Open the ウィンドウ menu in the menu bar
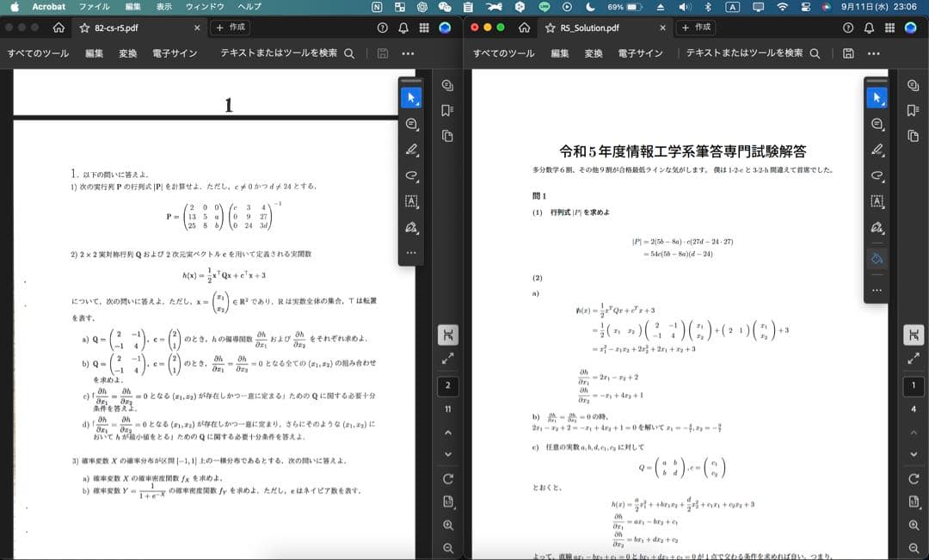 (206, 6)
